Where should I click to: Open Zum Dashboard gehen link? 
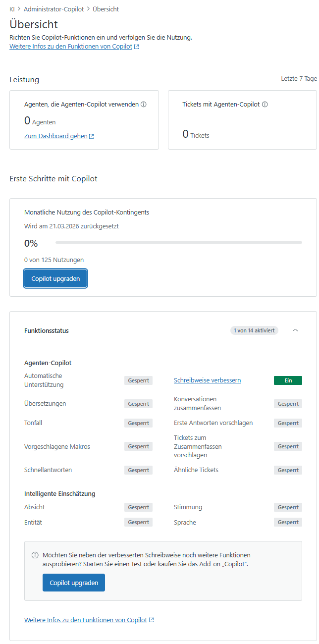tap(55, 136)
